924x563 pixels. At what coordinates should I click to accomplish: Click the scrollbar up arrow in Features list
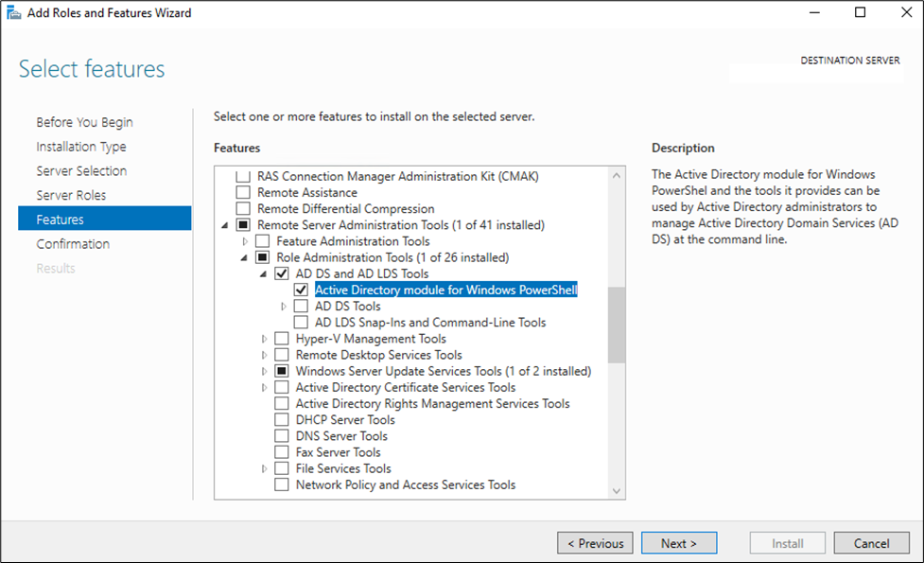click(617, 176)
